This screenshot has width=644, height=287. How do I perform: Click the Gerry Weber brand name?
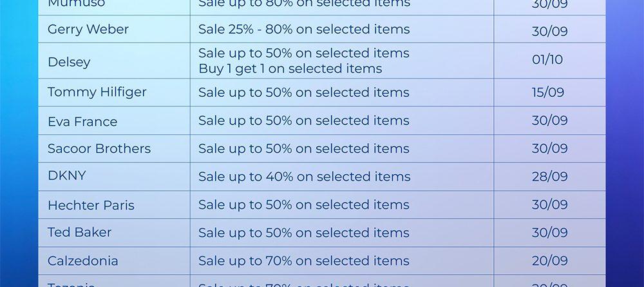click(88, 30)
